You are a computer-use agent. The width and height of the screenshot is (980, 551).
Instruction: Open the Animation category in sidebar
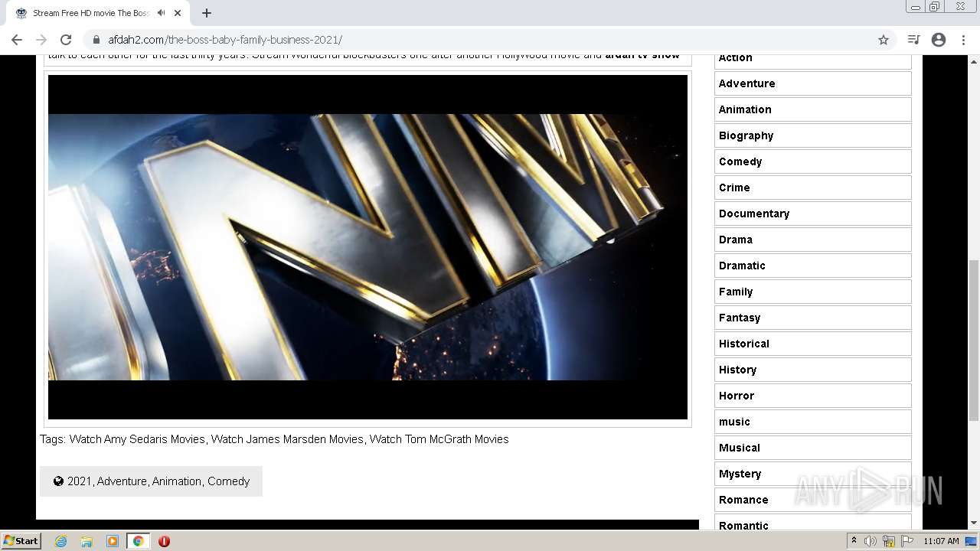pos(812,109)
